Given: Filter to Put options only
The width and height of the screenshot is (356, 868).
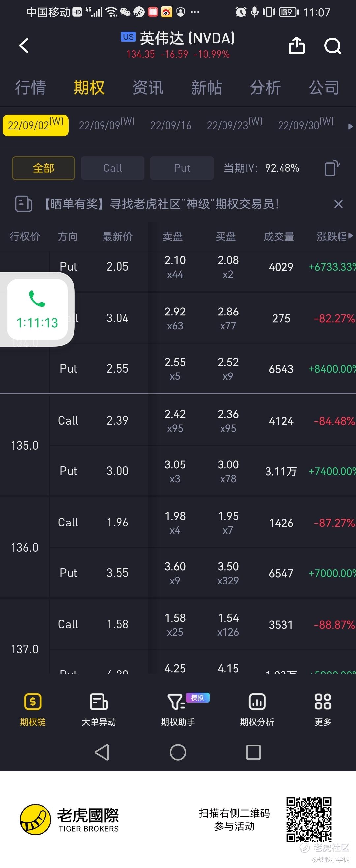Looking at the screenshot, I should point(182,168).
